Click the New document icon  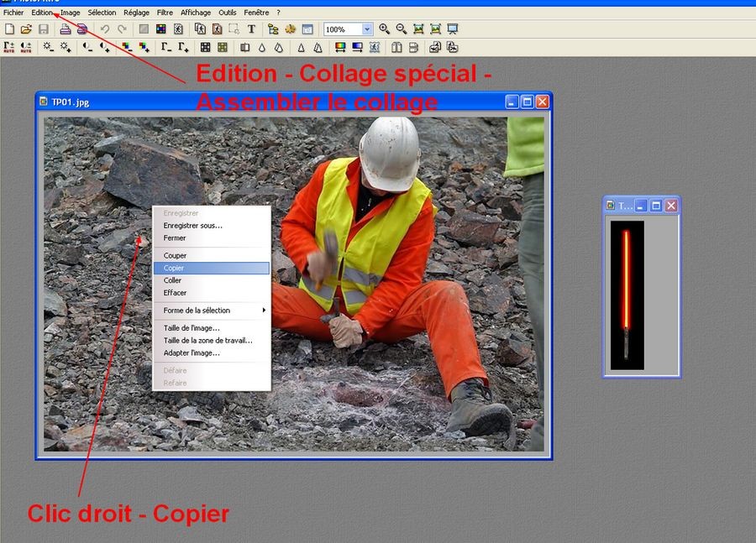(10, 29)
